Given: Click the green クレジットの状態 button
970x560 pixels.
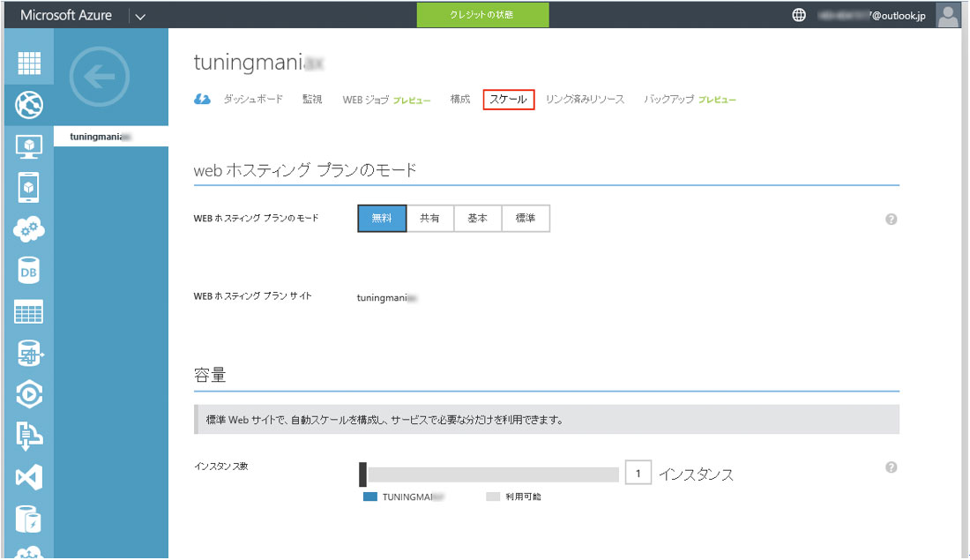Looking at the screenshot, I should click(482, 15).
